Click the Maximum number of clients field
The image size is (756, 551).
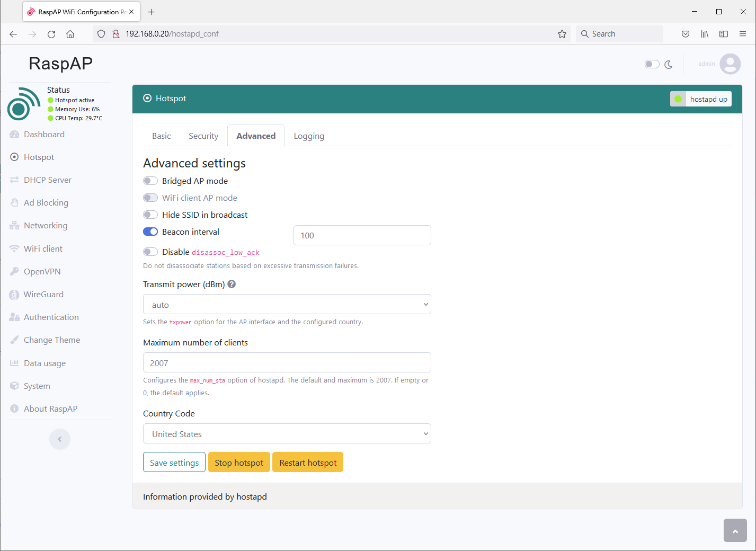coord(287,362)
